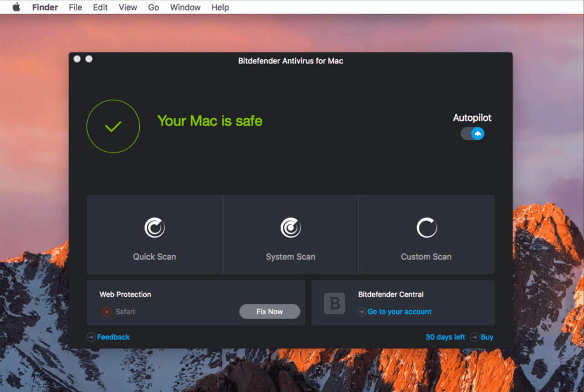Open the View menu
The height and width of the screenshot is (392, 584).
128,7
